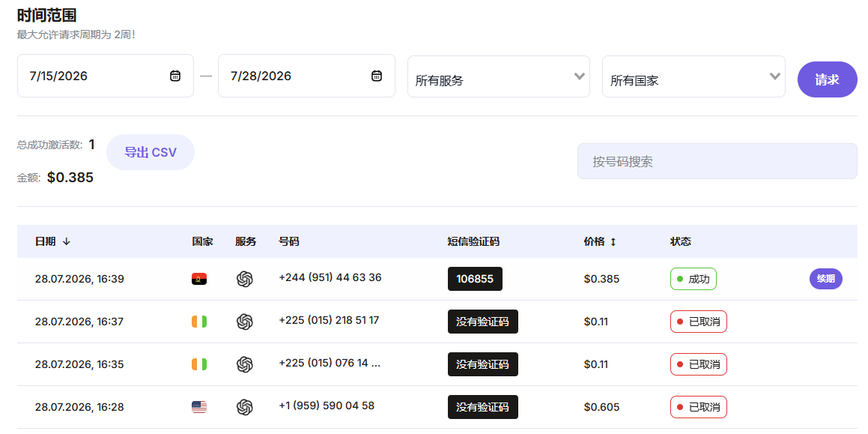Click the OpenAI service icon in the 16:28 row
The image size is (868, 434).
(245, 408)
